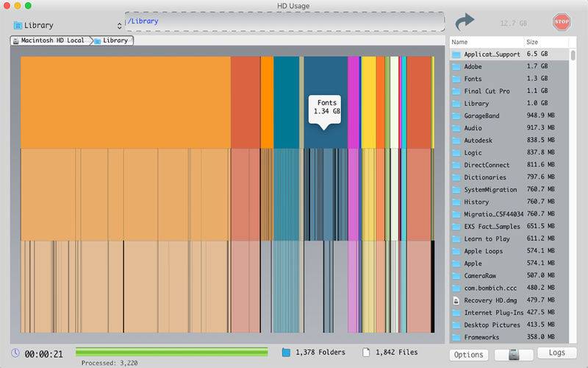Open the Library folder popup selector

[x=68, y=25]
